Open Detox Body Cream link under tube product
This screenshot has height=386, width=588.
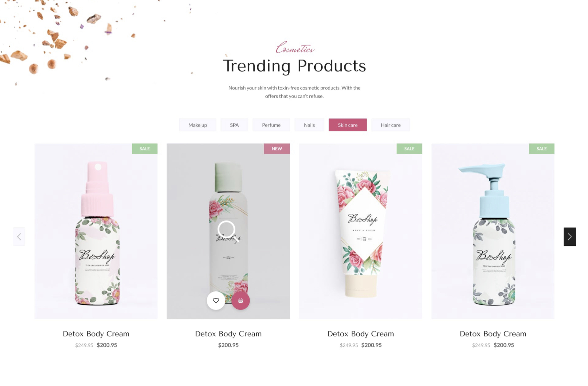[x=361, y=334]
